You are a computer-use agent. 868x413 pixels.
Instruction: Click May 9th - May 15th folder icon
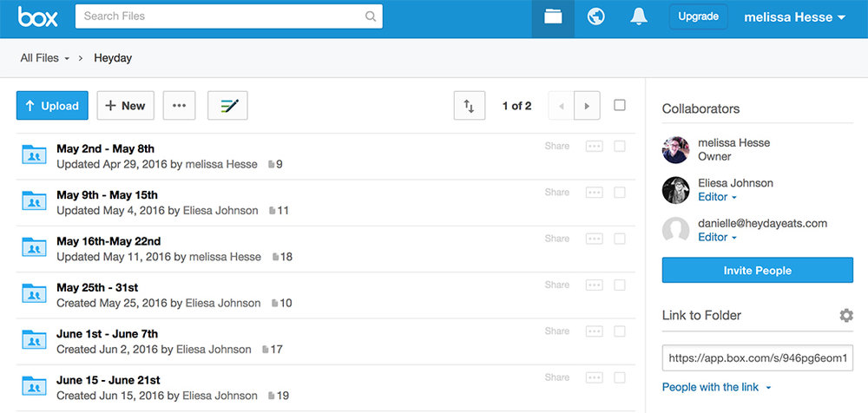pos(34,200)
